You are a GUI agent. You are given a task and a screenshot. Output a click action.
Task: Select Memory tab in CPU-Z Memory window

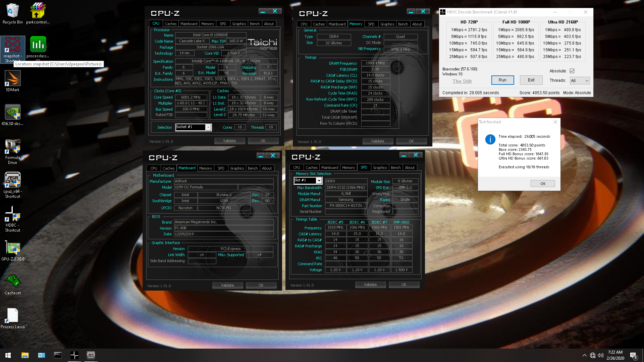pyautogui.click(x=356, y=24)
